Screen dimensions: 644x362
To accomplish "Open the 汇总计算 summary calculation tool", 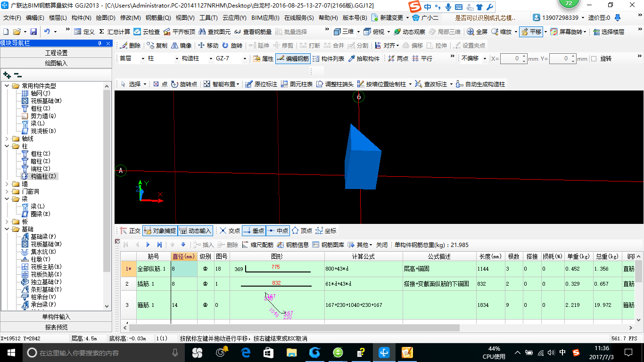I will (115, 32).
